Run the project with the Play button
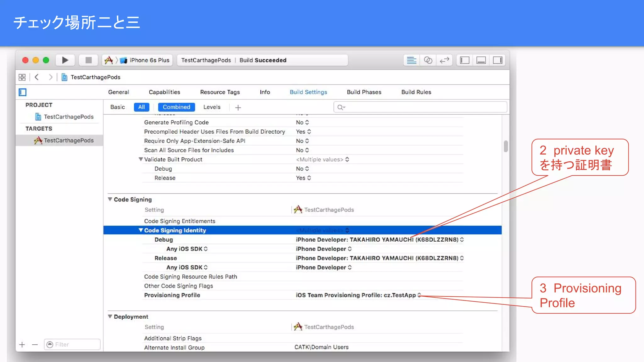Viewport: 644px width, 362px height. (65, 60)
